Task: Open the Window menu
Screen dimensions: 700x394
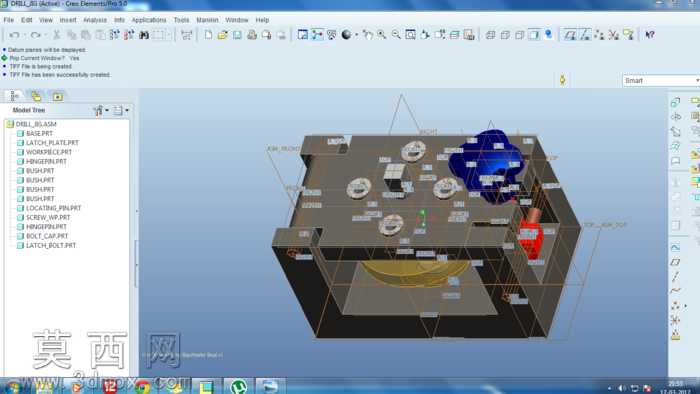Action: click(237, 20)
